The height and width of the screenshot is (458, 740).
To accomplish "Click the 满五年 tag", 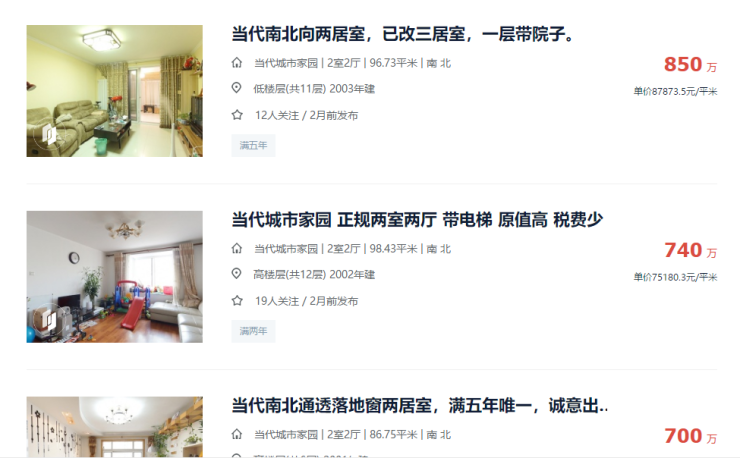I will pyautogui.click(x=253, y=145).
